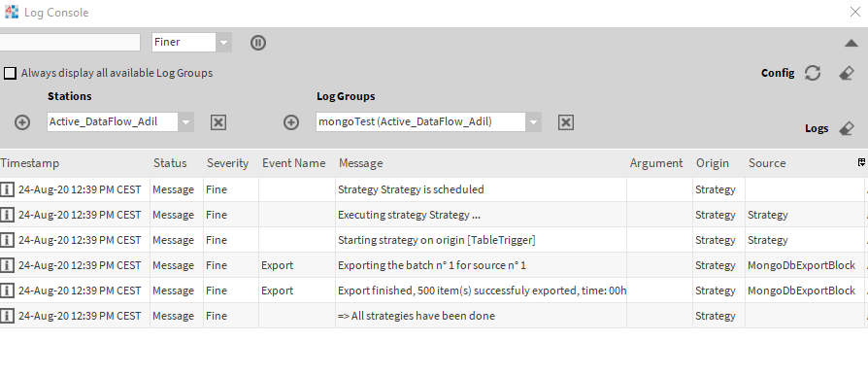Image resolution: width=868 pixels, height=376 pixels.
Task: Open the table column options icon
Action: coord(861,162)
